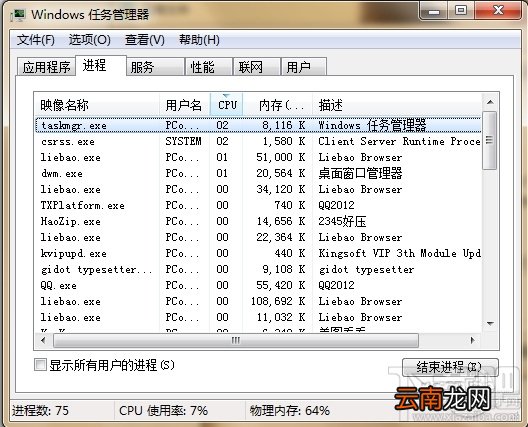The image size is (528, 427).
Task: Sort by 内存 column header
Action: click(x=278, y=105)
